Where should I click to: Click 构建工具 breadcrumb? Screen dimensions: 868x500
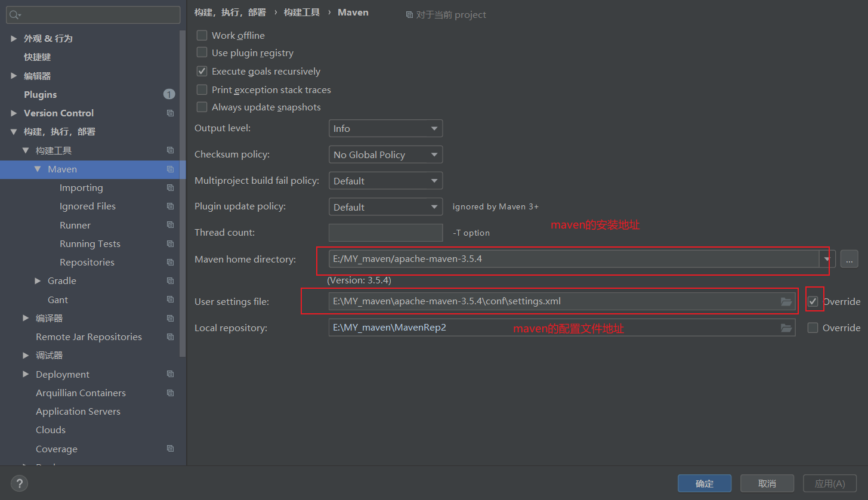[302, 12]
